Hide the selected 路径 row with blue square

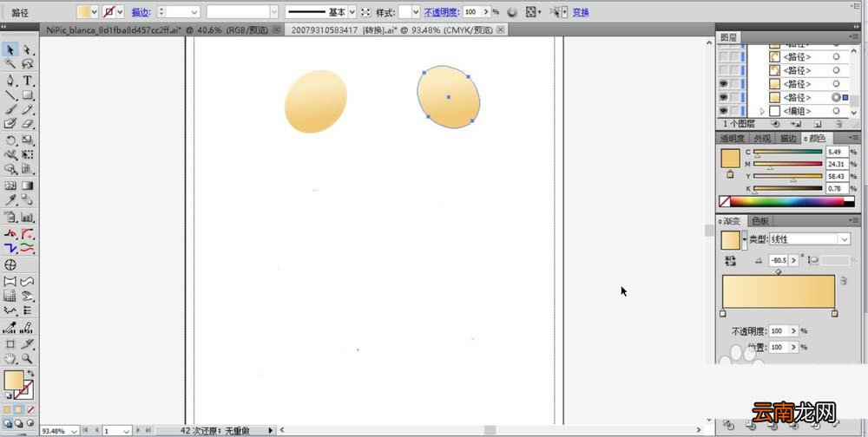click(x=724, y=97)
